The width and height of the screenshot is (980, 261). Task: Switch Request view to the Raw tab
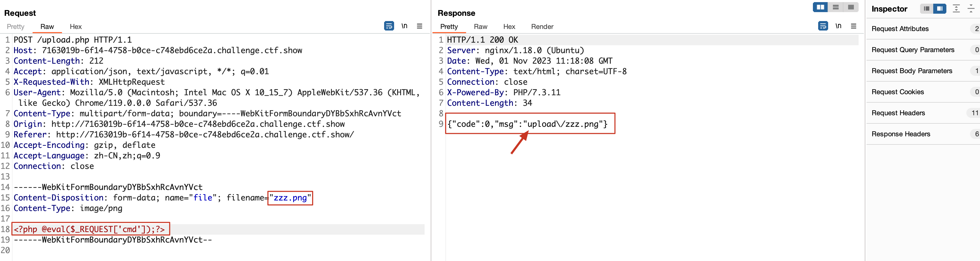(x=47, y=27)
